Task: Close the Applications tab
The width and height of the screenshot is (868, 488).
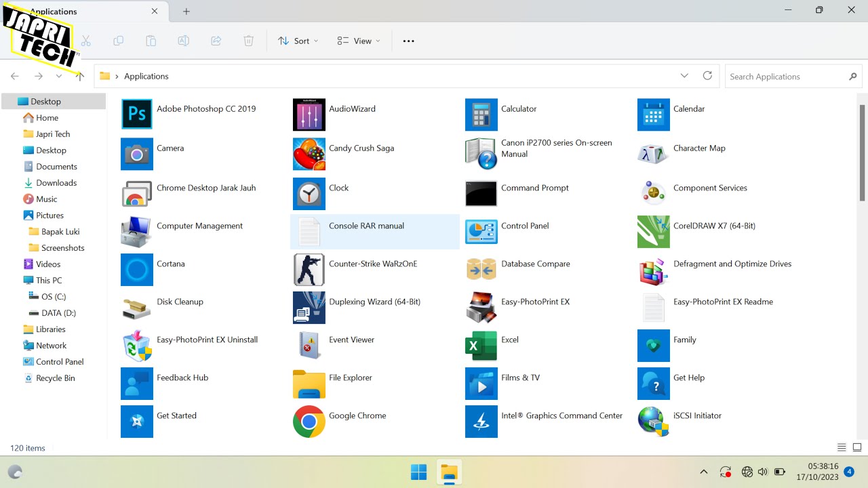Action: coord(155,11)
